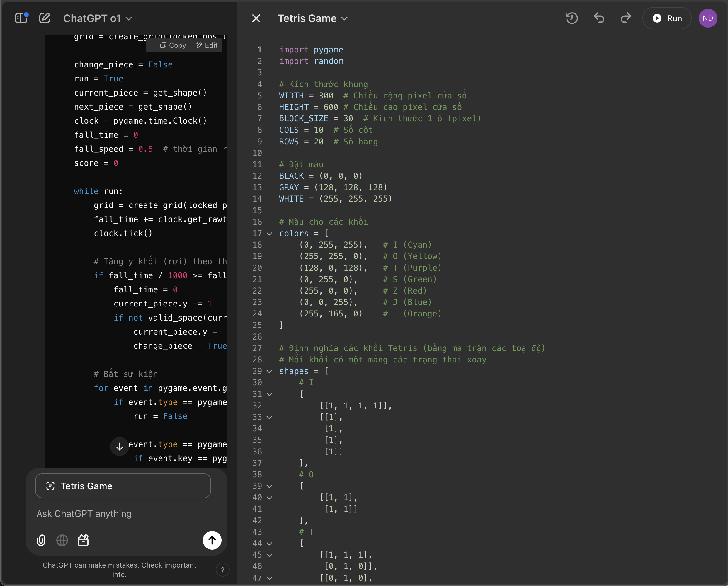Click line number 26 in the gutter

click(x=257, y=337)
